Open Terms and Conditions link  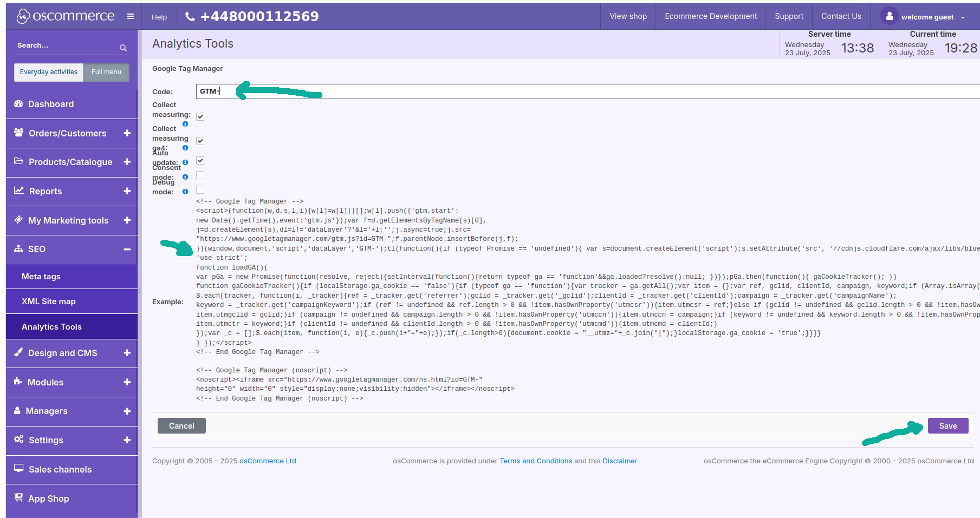(536, 461)
